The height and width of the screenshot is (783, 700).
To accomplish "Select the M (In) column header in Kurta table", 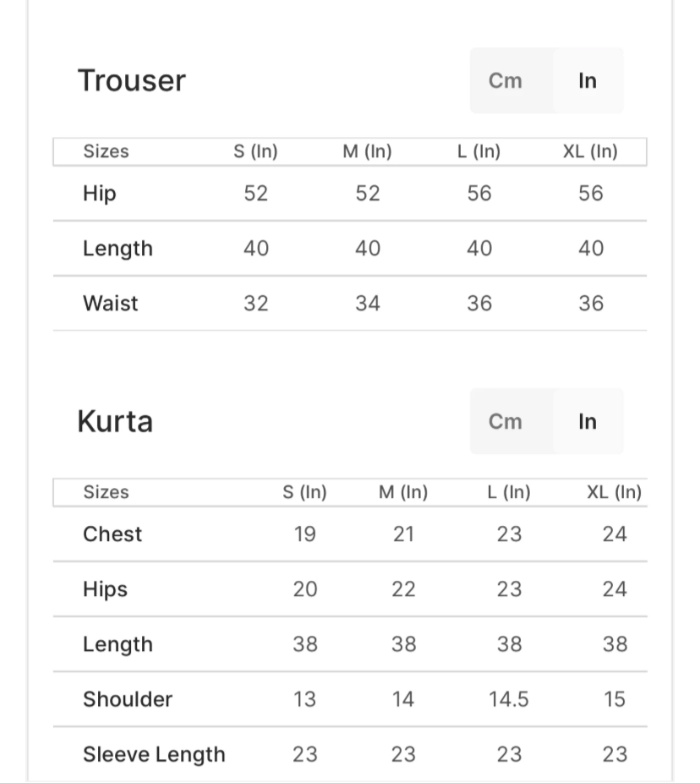I will click(403, 493).
